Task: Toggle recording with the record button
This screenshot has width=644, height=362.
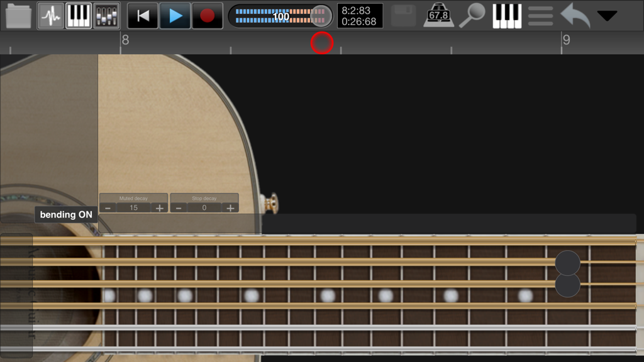Action: 208,15
